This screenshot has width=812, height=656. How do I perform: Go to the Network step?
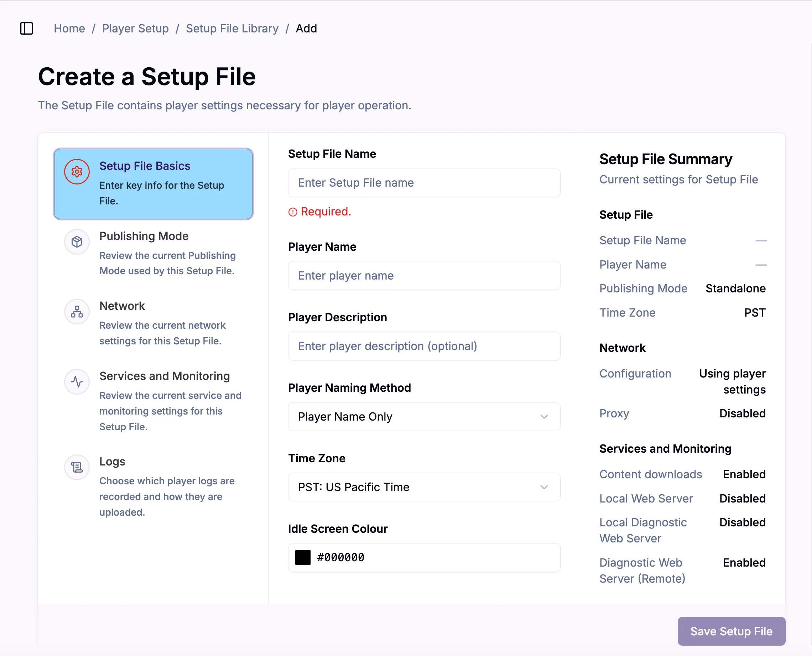(153, 323)
